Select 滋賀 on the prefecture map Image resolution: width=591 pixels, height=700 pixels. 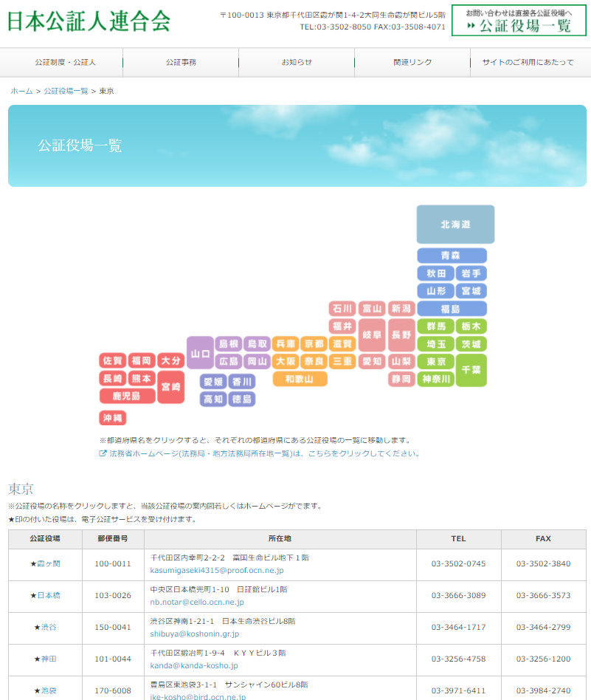[x=342, y=344]
